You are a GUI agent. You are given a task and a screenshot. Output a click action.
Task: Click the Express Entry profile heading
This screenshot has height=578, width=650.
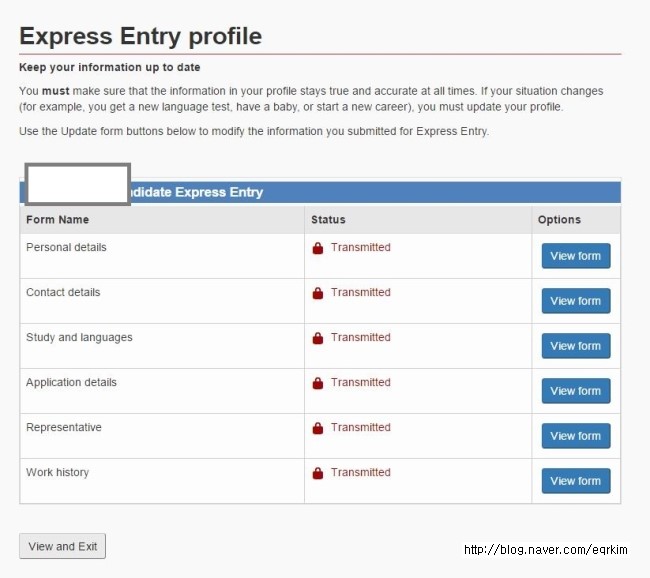[x=141, y=37]
